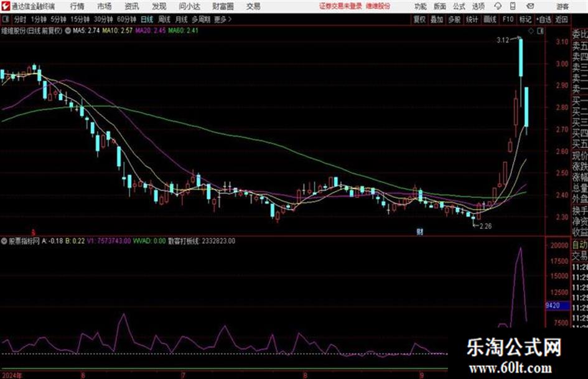Screen dimensions: 588x379
Task: Expand the MA indicator settings arrow
Action: click(x=68, y=30)
